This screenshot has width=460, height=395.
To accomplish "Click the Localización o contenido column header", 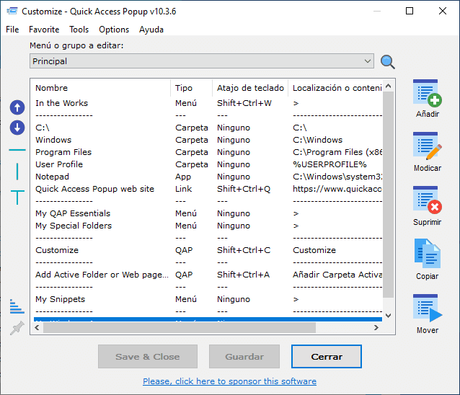I will point(336,88).
